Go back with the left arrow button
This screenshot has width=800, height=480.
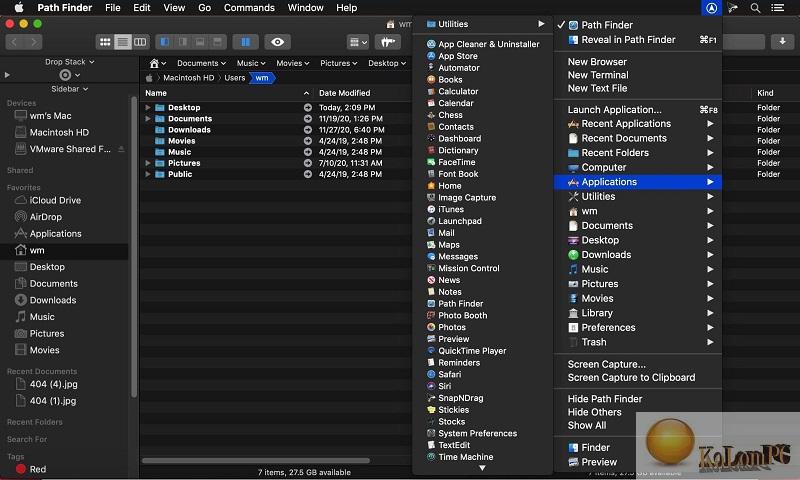[14, 42]
